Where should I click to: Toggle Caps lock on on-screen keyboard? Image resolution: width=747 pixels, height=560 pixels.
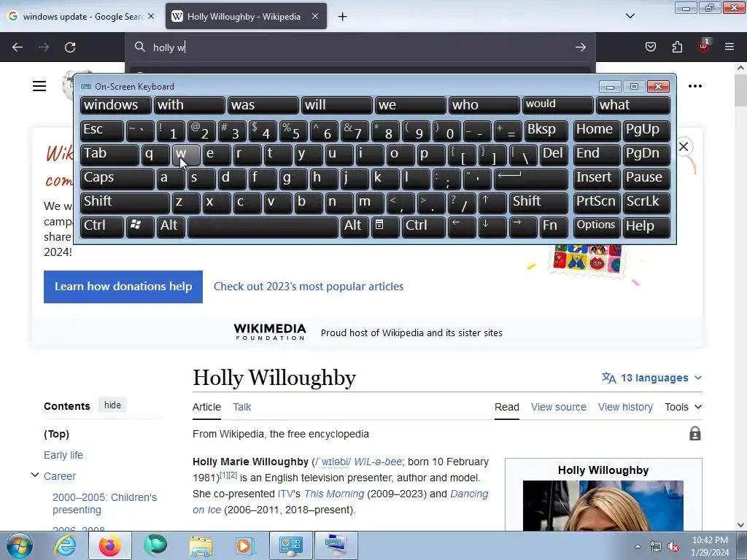point(117,179)
